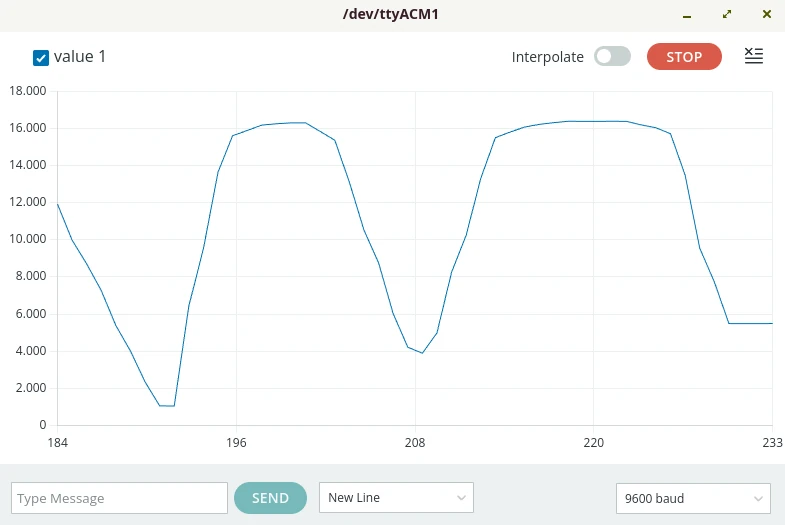This screenshot has width=785, height=525.
Task: Click the "value 1" legend label text
Action: pyautogui.click(x=80, y=57)
